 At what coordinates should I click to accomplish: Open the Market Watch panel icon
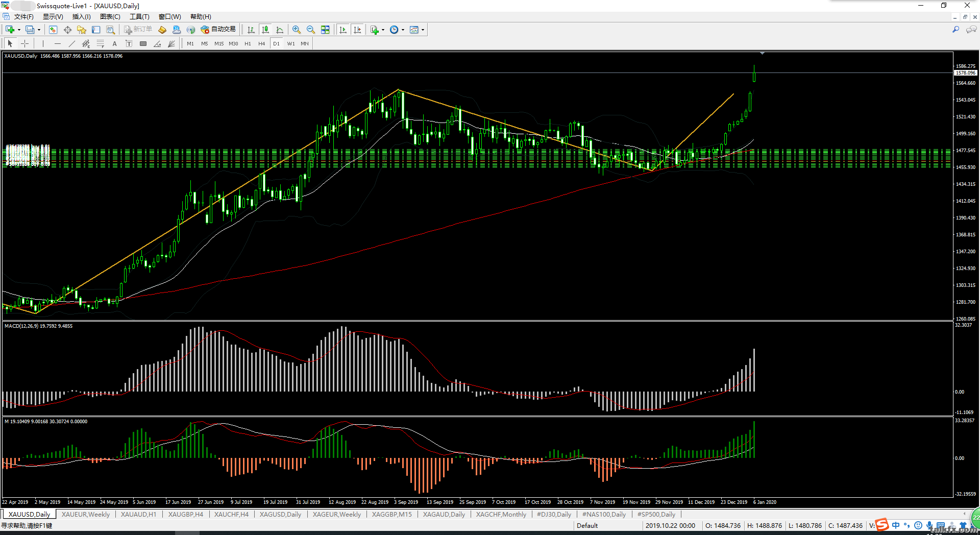pyautogui.click(x=53, y=30)
